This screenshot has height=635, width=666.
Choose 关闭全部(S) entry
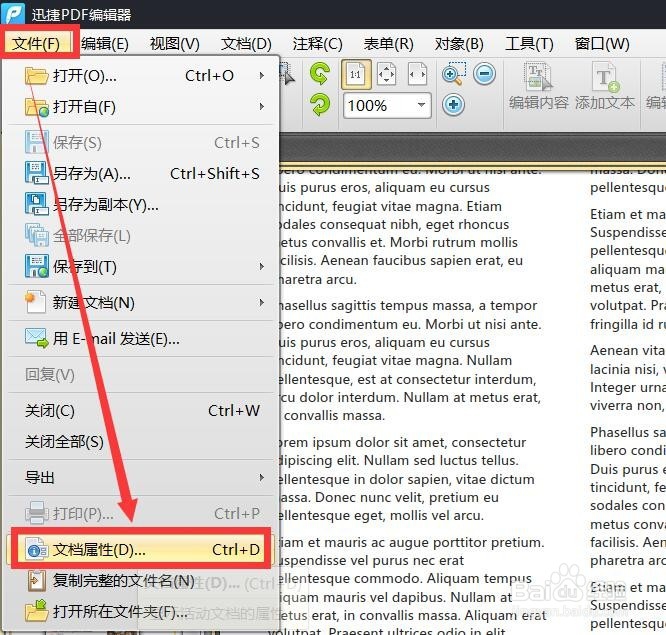coord(140,442)
